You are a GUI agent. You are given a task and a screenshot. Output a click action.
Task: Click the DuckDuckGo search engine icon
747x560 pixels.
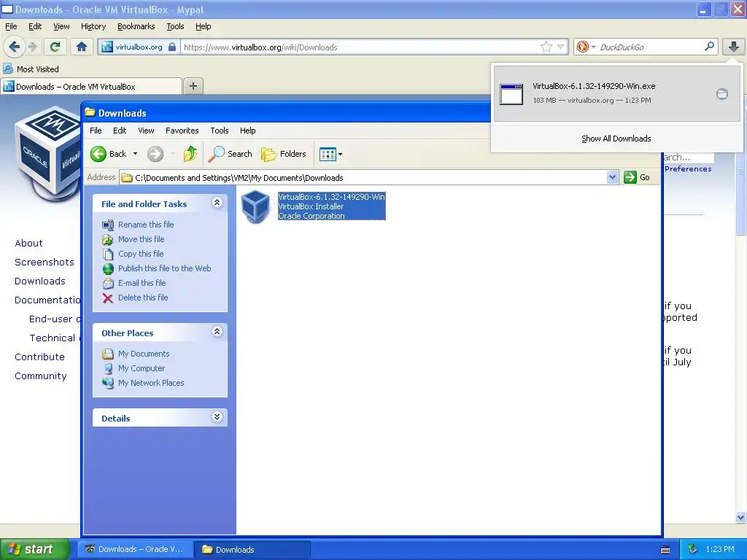tap(583, 47)
